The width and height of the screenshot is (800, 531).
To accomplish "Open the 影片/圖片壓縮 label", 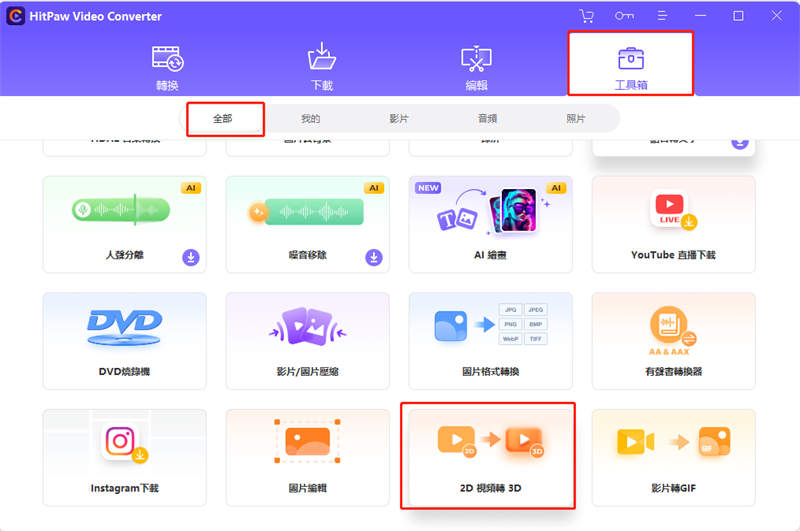I will click(308, 372).
